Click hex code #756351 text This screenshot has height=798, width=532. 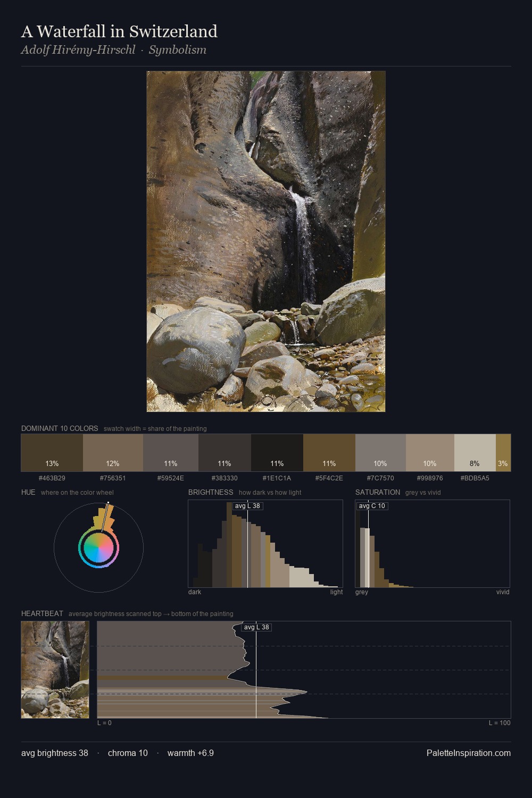pyautogui.click(x=113, y=478)
